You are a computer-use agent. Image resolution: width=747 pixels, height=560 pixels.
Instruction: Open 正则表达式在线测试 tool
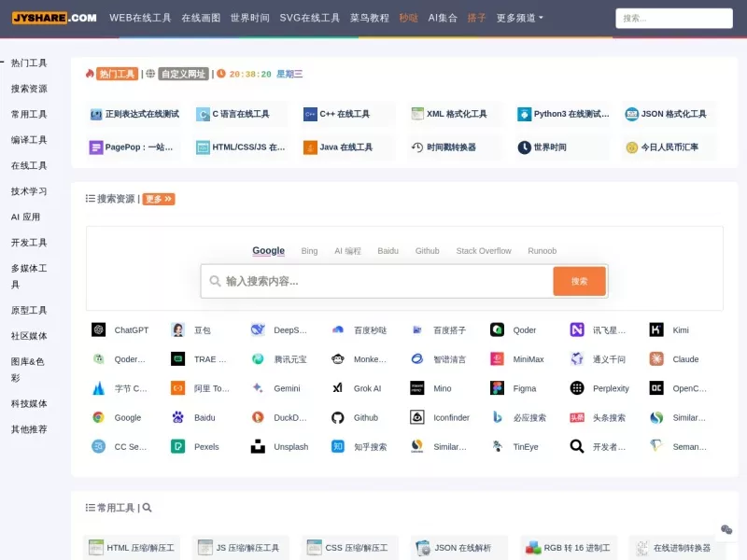click(134, 114)
